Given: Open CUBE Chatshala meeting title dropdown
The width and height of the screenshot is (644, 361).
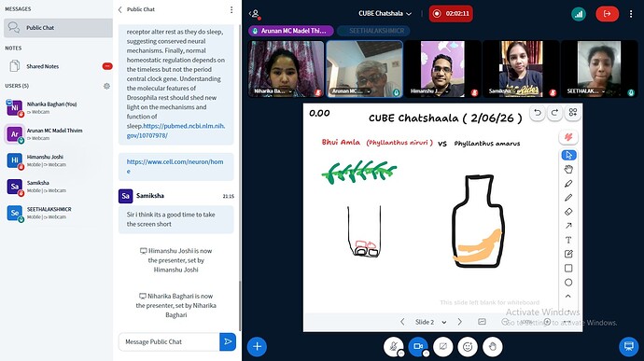Looking at the screenshot, I should [x=385, y=14].
